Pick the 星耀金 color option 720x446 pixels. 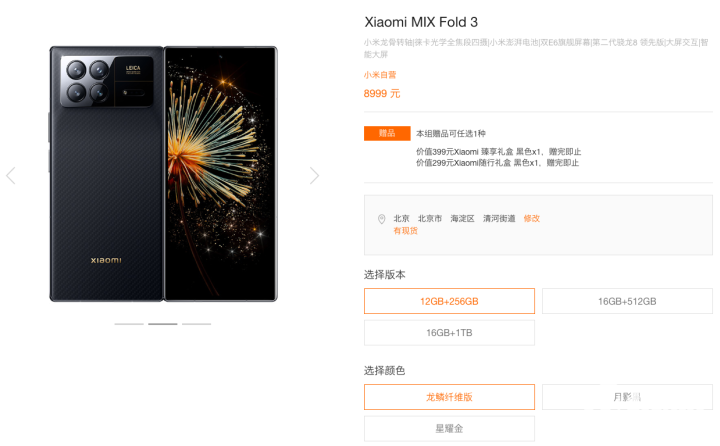(x=449, y=429)
